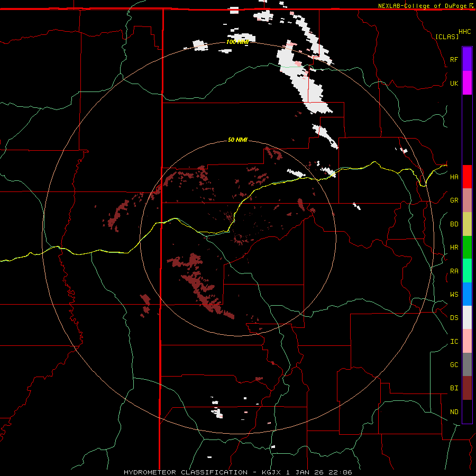
Task: Click the HR legend label
Action: pyautogui.click(x=454, y=248)
